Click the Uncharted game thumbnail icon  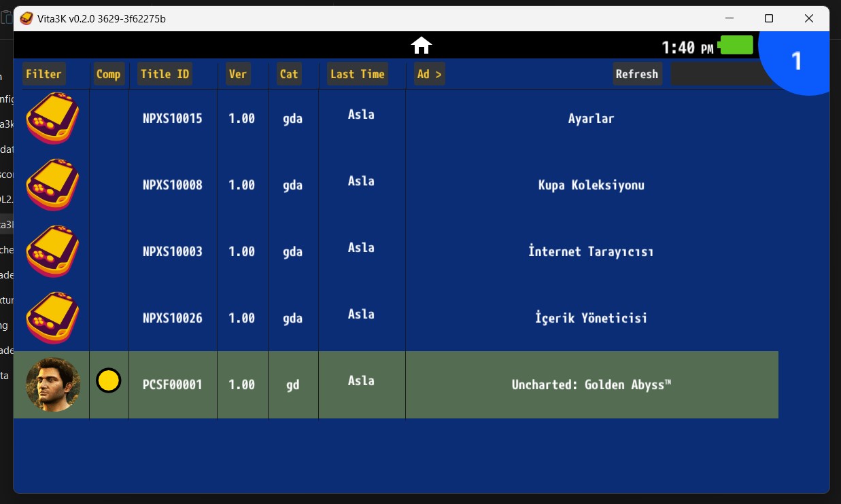point(53,384)
